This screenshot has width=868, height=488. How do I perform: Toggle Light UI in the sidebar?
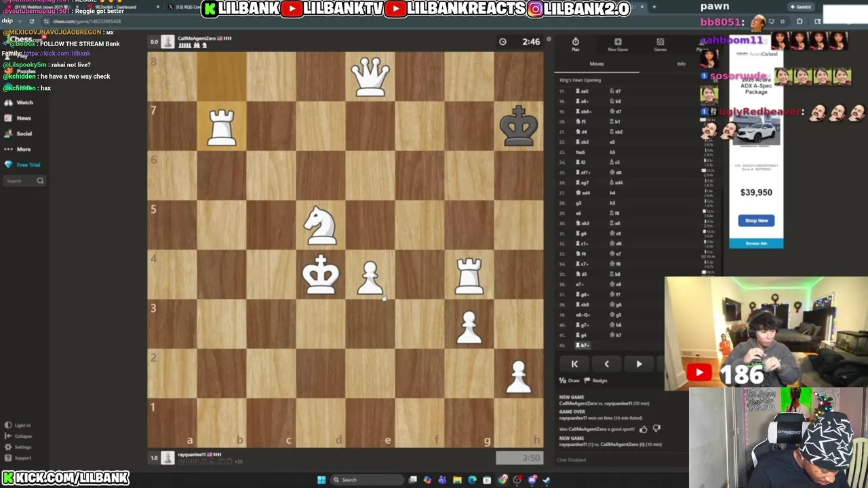[x=18, y=425]
